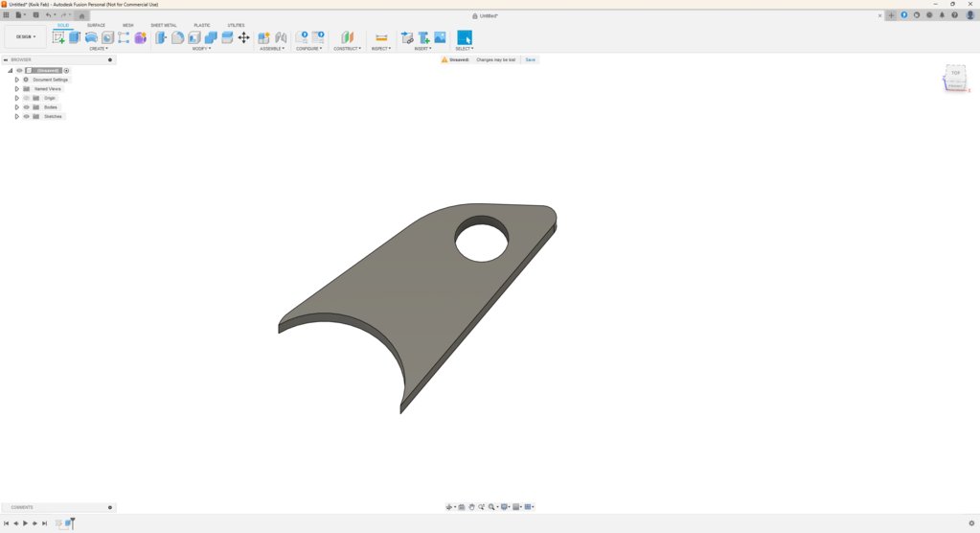Switch to the Sheet Metal tab
This screenshot has height=533, width=980.
pos(164,26)
